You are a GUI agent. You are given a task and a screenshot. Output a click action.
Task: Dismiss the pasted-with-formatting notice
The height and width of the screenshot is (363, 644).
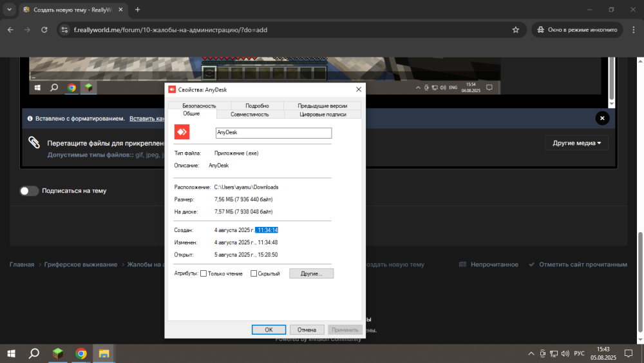point(602,119)
